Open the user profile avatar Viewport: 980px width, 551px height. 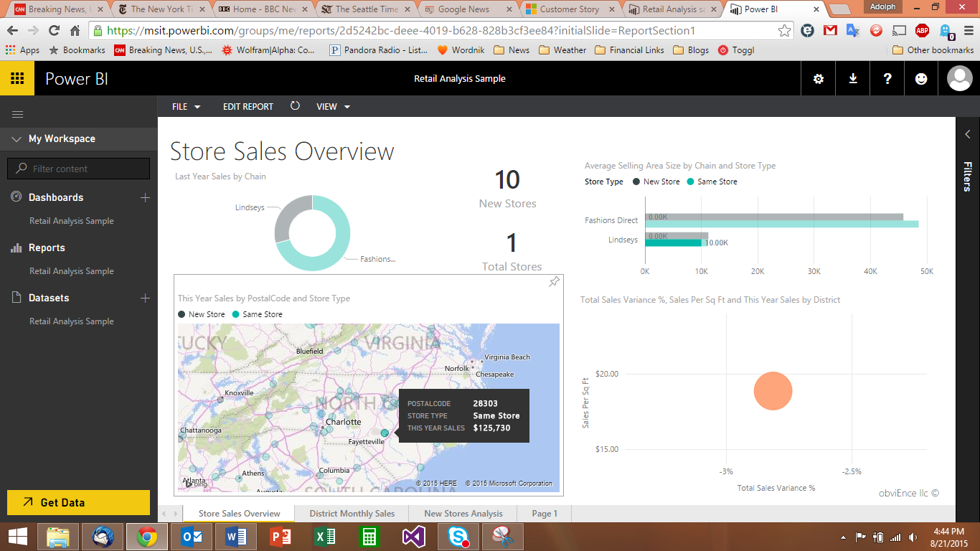pos(960,79)
